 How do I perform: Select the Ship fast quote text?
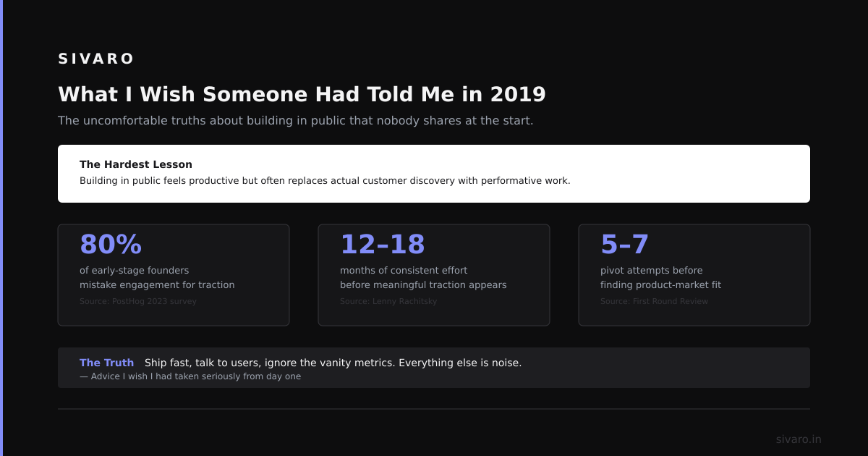[x=333, y=363]
